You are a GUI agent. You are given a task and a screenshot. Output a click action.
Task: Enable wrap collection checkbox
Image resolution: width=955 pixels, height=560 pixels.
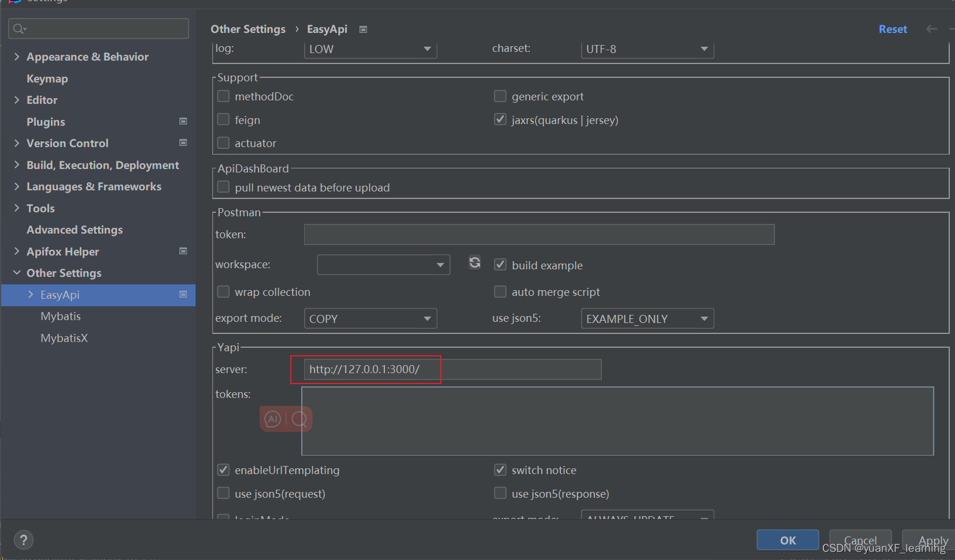[223, 292]
